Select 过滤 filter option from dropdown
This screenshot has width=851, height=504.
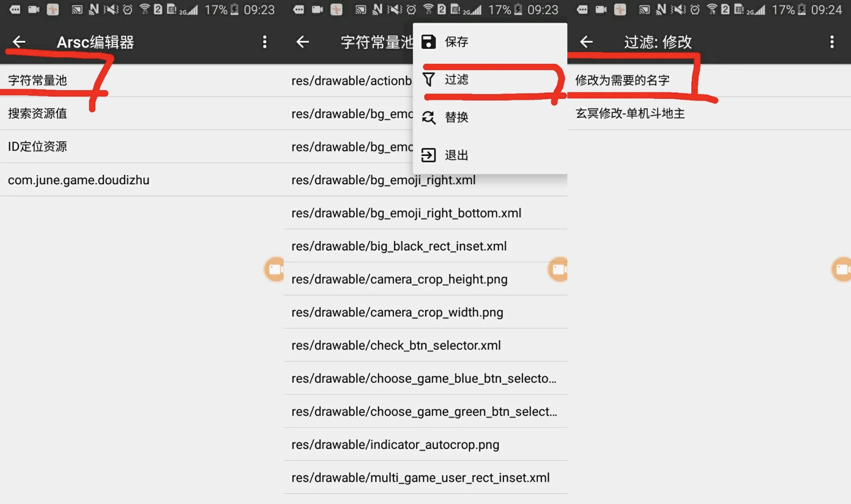click(x=456, y=79)
